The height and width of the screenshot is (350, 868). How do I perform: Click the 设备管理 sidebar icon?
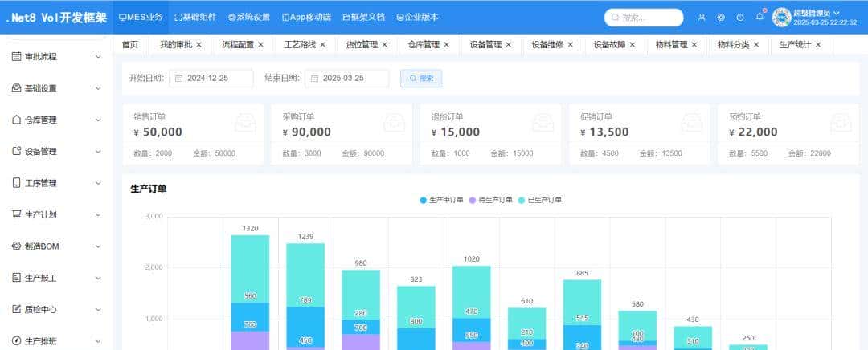17,151
